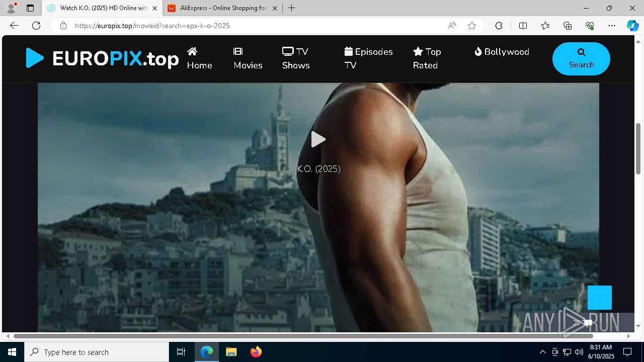Refresh the current page

click(36, 26)
